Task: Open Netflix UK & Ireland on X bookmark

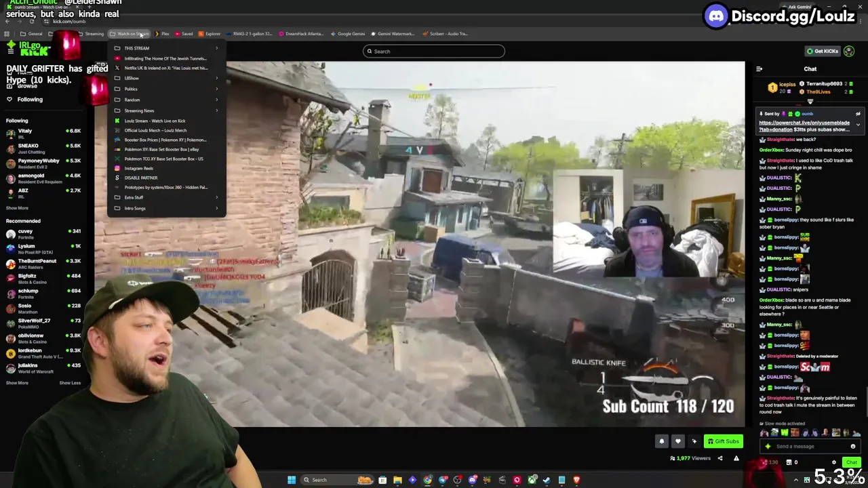Action: 166,68
